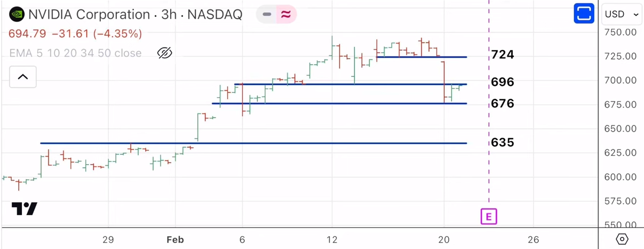Open the USD currency dropdown
The width and height of the screenshot is (644, 249).
pos(622,14)
